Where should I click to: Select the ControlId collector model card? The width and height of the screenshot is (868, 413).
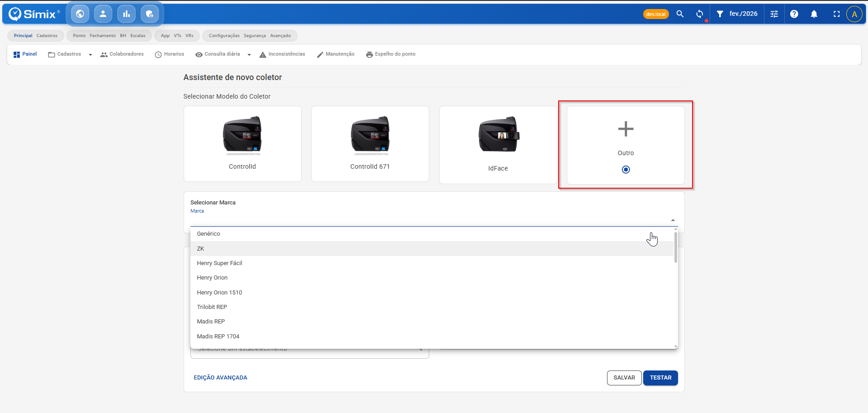tap(242, 144)
